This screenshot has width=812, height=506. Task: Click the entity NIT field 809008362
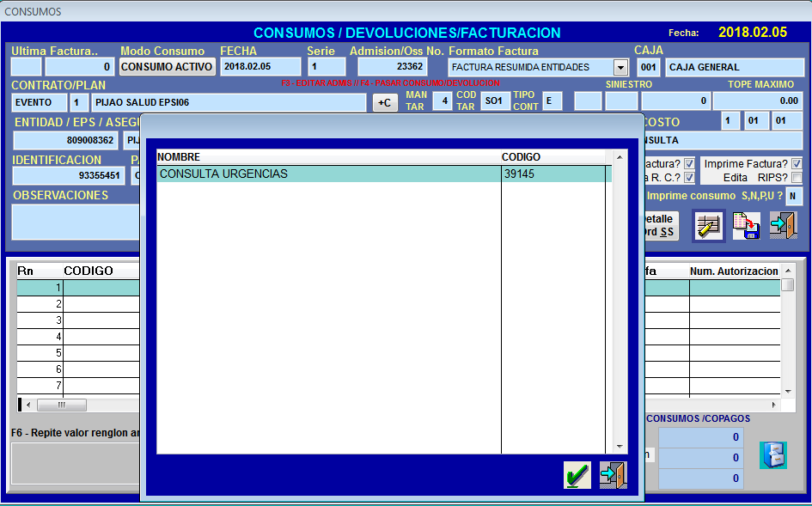pyautogui.click(x=66, y=140)
